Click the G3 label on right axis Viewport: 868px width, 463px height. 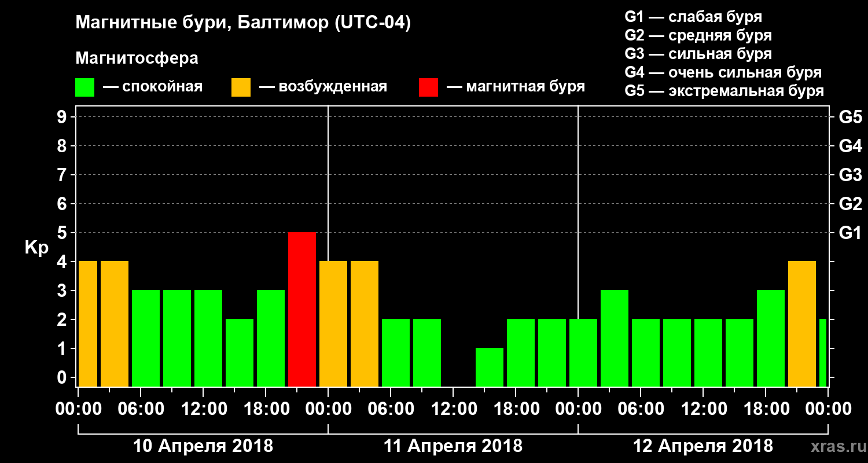click(851, 175)
